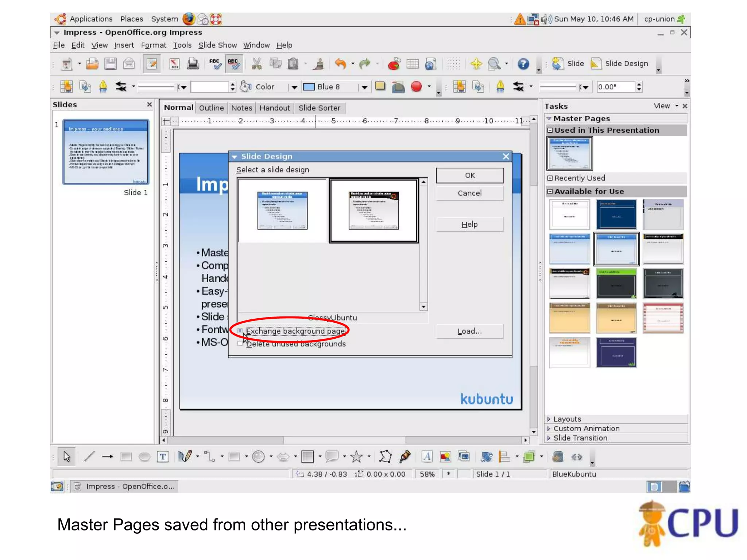The height and width of the screenshot is (560, 747).
Task: Click Impress taskbar window button
Action: click(x=125, y=486)
